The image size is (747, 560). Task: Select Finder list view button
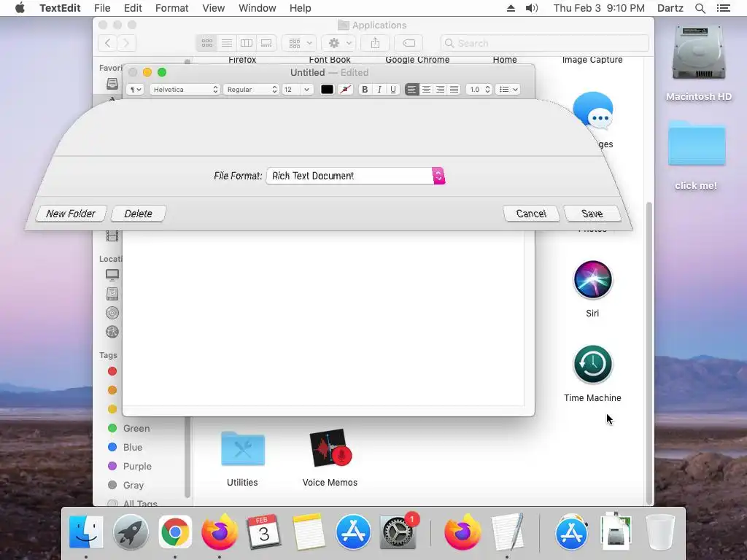coord(227,43)
